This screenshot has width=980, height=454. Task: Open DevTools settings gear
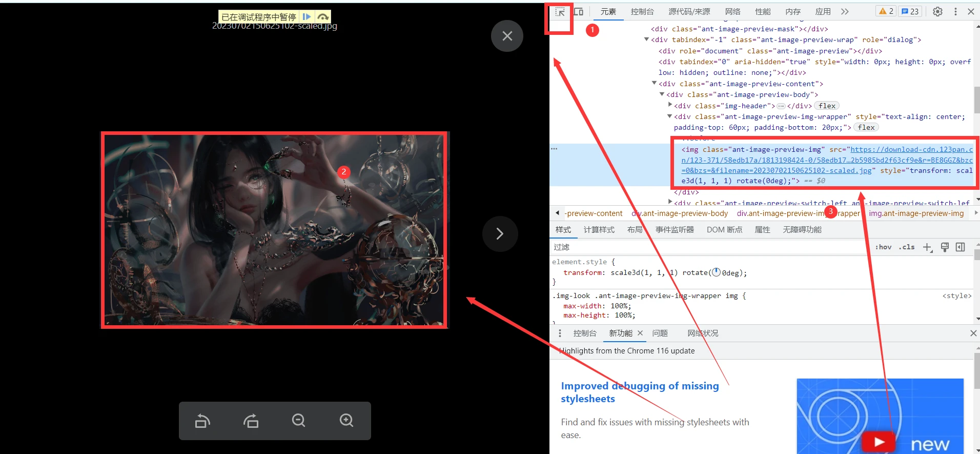pos(937,12)
